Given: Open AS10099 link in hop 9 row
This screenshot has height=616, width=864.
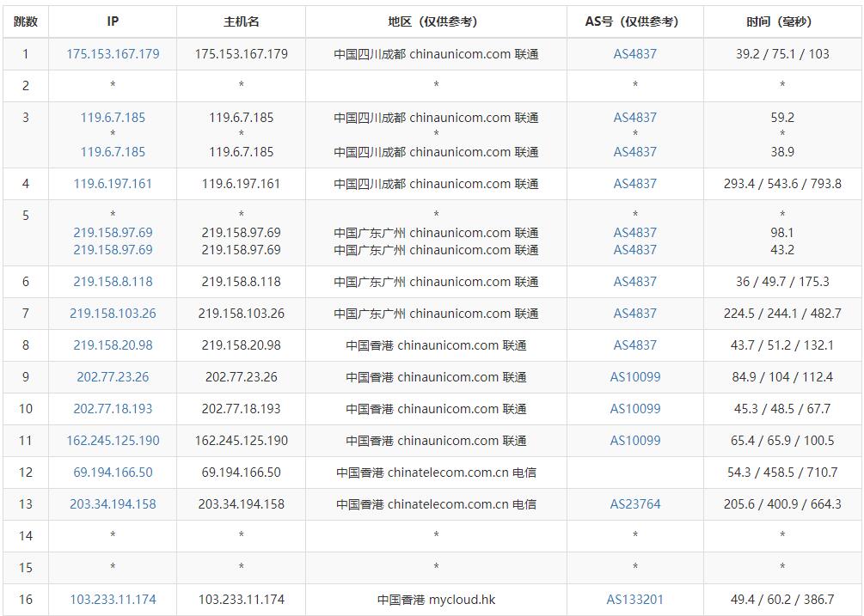Looking at the screenshot, I should pos(634,377).
